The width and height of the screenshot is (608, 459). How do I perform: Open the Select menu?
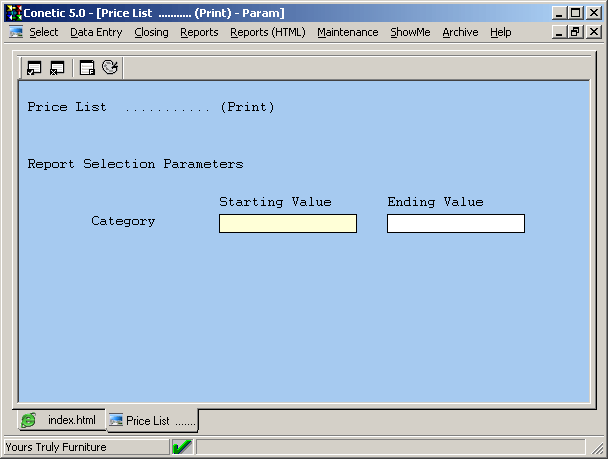pyautogui.click(x=44, y=32)
